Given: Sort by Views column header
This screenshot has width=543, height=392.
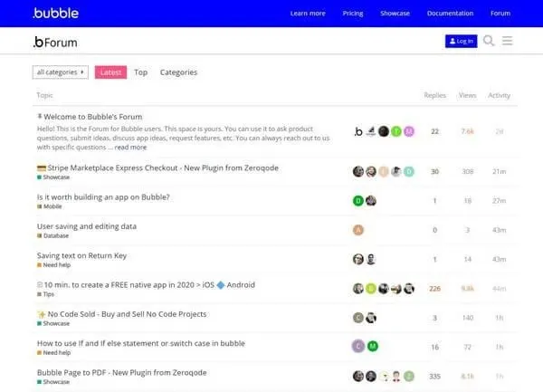Looking at the screenshot, I should tap(468, 95).
